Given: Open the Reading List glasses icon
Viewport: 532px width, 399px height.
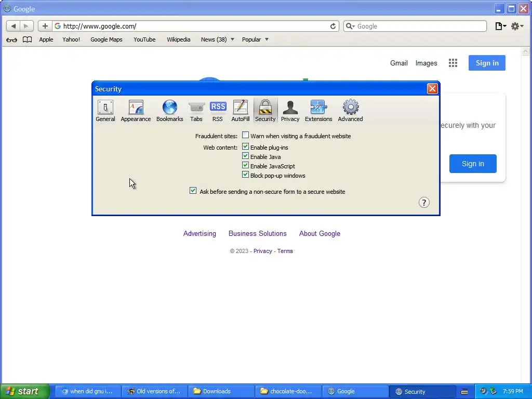Looking at the screenshot, I should pyautogui.click(x=11, y=39).
